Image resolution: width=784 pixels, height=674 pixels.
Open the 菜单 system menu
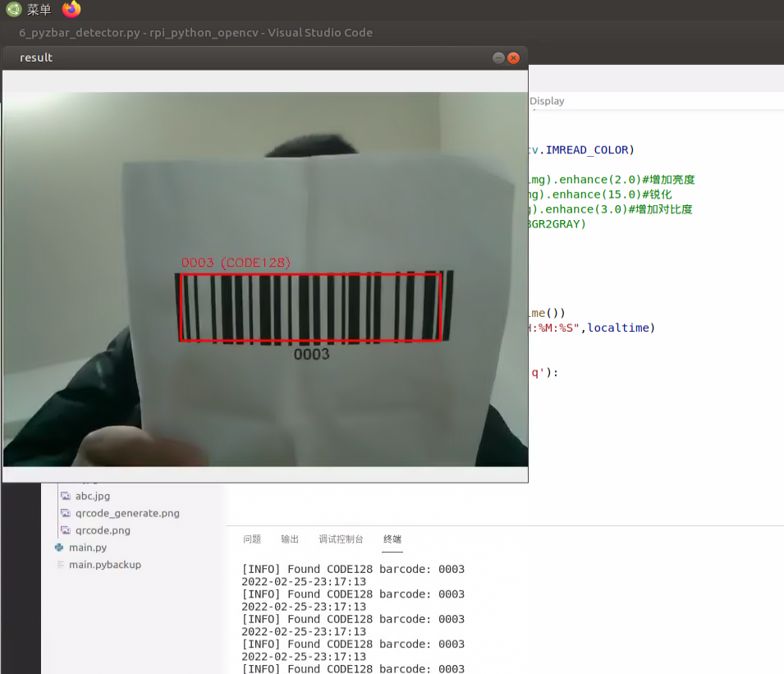pos(39,10)
